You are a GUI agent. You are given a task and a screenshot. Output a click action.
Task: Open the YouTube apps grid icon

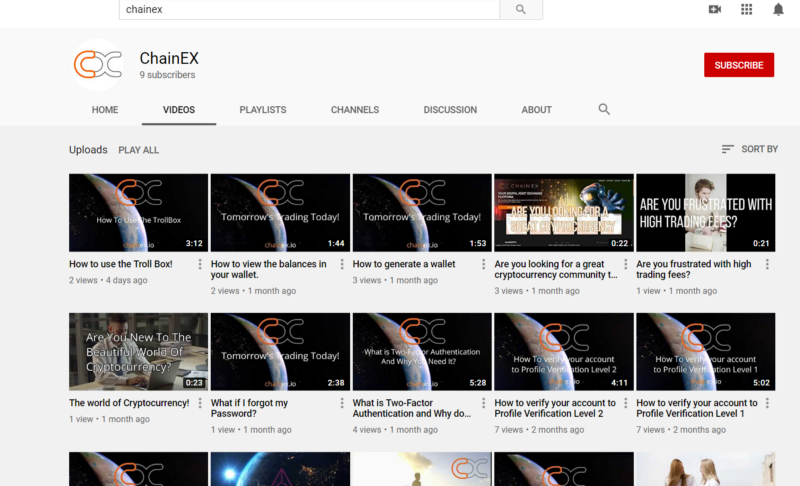pyautogui.click(x=746, y=9)
